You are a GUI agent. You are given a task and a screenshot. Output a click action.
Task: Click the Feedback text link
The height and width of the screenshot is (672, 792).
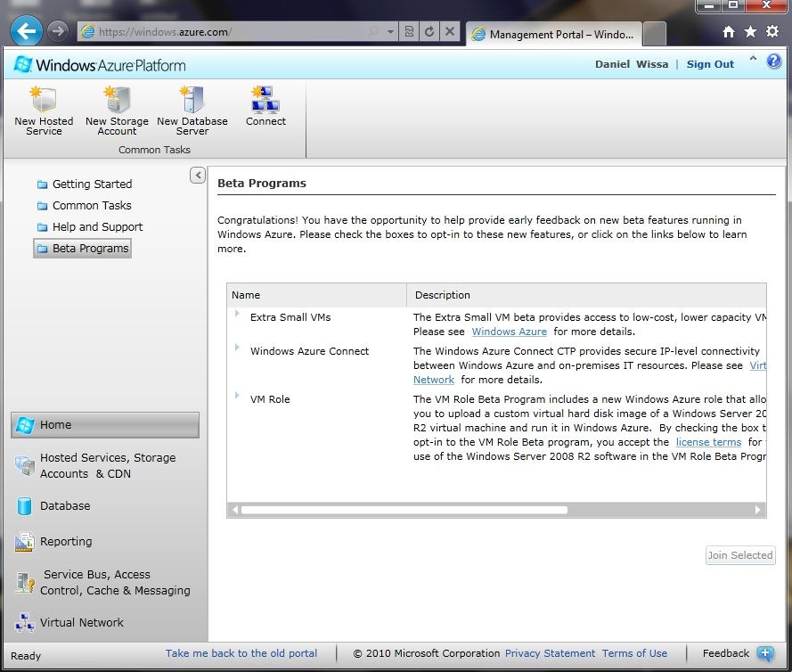[726, 653]
